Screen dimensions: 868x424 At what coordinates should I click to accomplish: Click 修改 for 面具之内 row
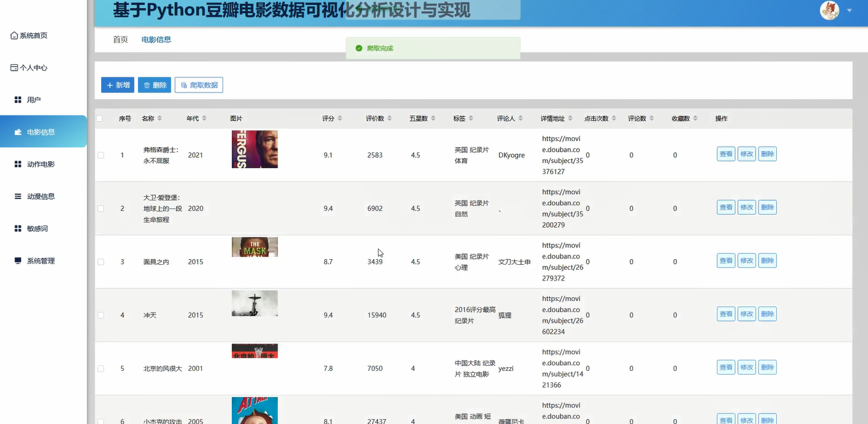747,260
